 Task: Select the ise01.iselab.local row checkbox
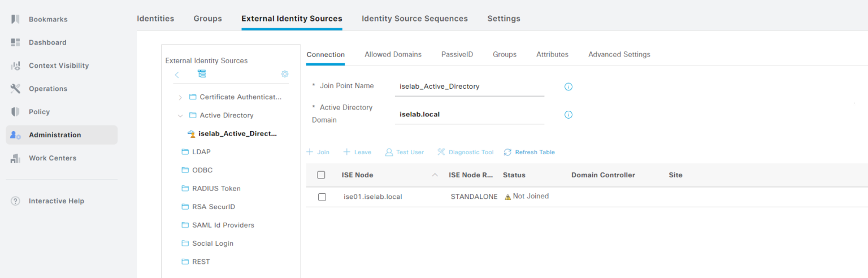tap(322, 197)
